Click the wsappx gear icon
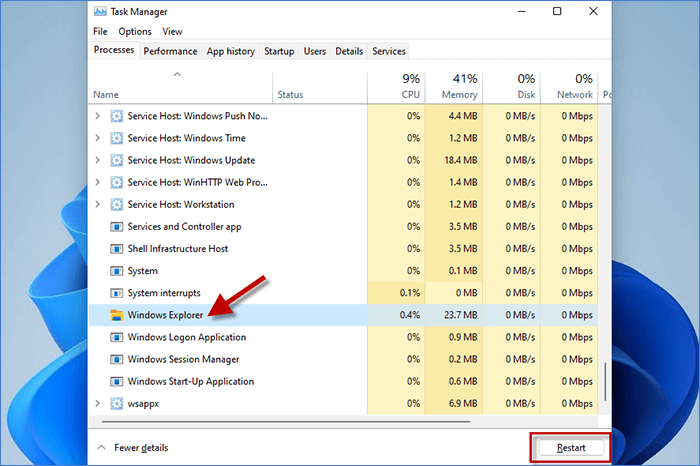The height and width of the screenshot is (466, 700). tap(117, 404)
